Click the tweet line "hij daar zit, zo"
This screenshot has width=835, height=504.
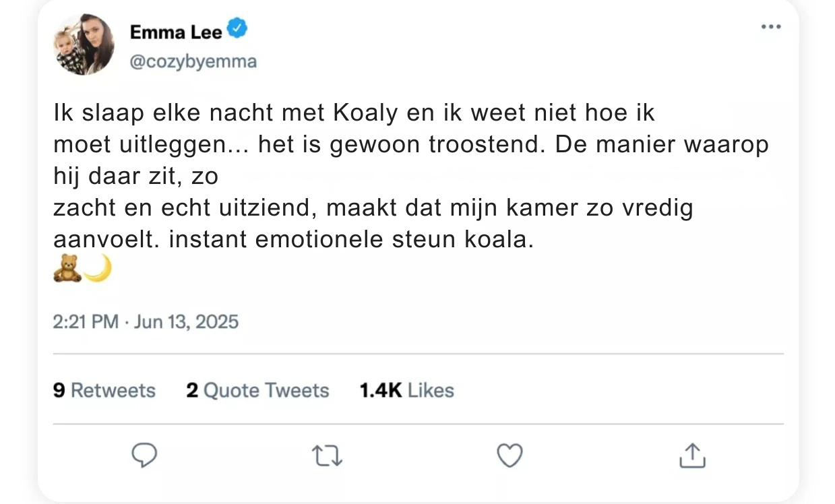pos(137,176)
